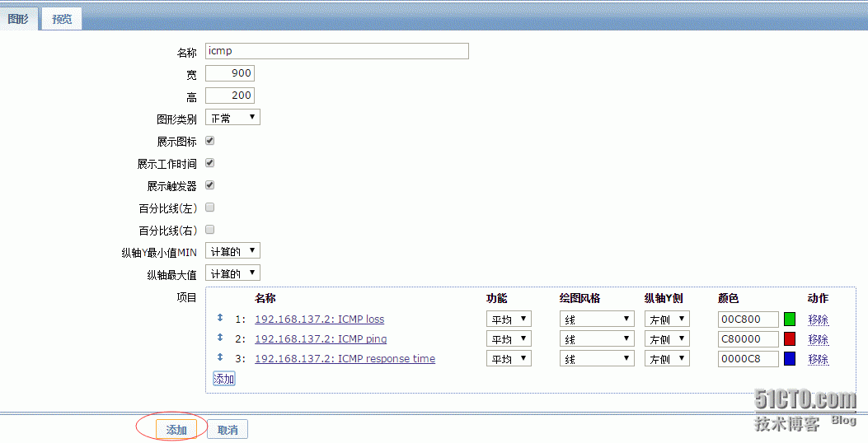Viewport: 868px width, 443px height.
Task: Click the 纵轴Y侧 column header
Action: [664, 298]
